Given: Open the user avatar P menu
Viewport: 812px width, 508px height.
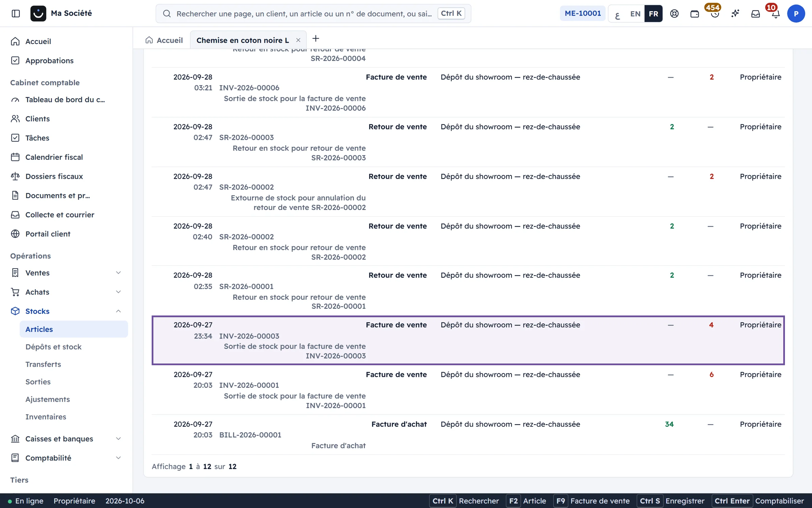Looking at the screenshot, I should pyautogui.click(x=796, y=14).
